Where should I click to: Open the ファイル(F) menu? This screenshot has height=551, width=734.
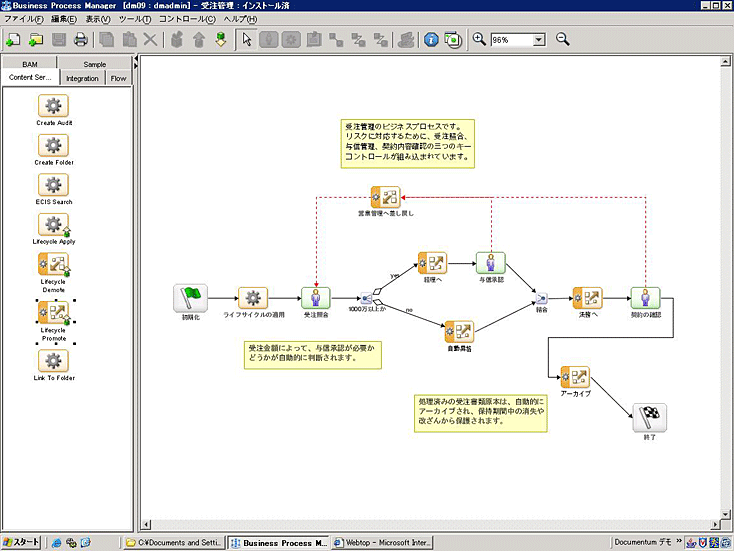pos(25,19)
